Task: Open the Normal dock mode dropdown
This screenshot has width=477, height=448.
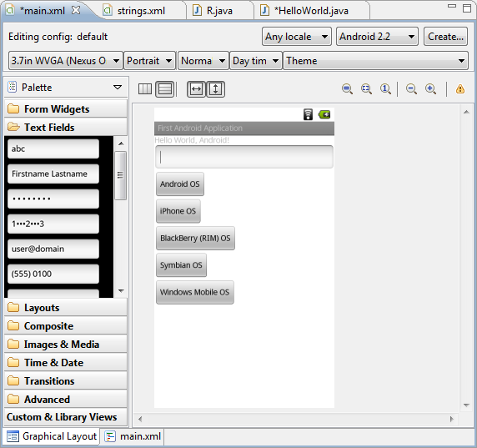Action: click(203, 61)
